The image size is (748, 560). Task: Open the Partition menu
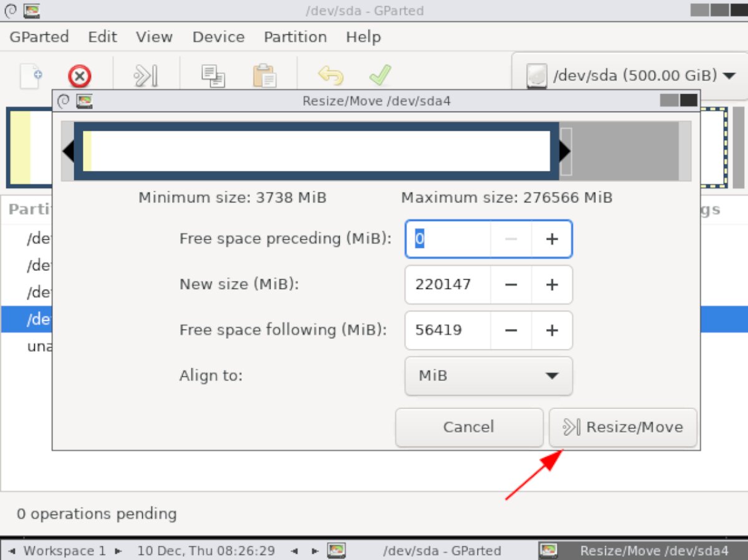pyautogui.click(x=295, y=37)
